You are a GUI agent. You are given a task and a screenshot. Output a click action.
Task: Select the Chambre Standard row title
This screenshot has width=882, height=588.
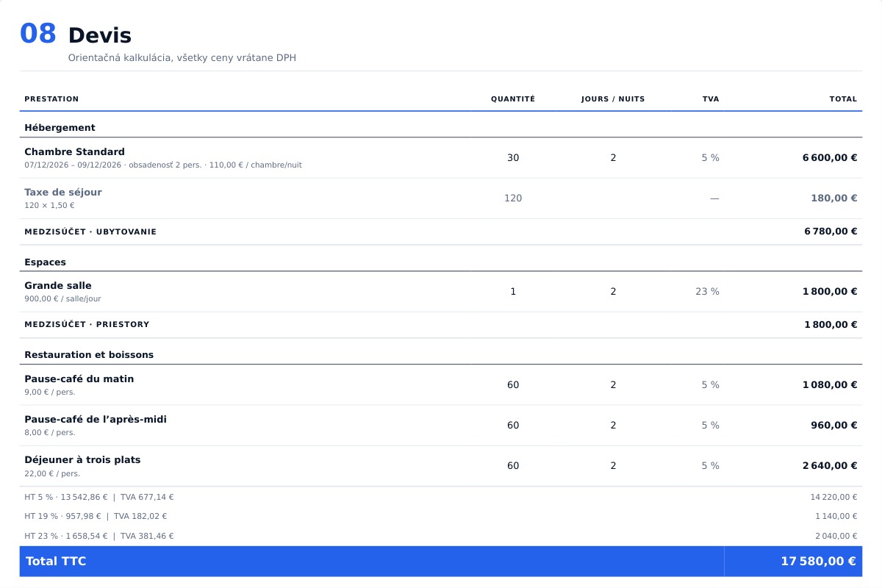74,152
